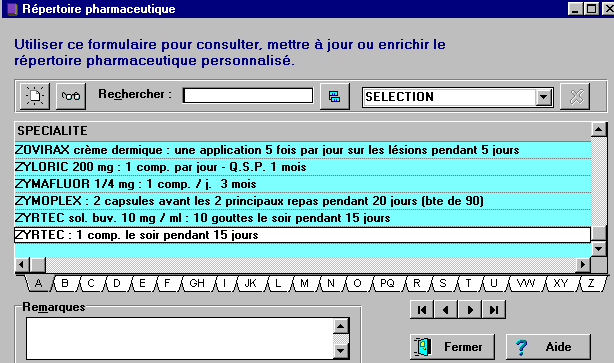Switch to the M tab

[304, 283]
